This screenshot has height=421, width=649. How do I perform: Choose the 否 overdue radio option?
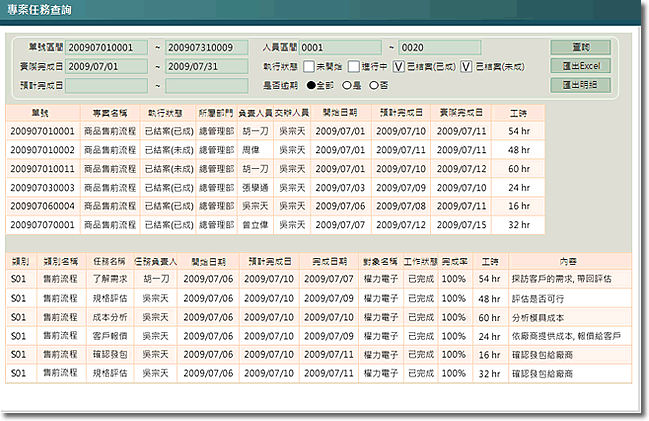(373, 86)
